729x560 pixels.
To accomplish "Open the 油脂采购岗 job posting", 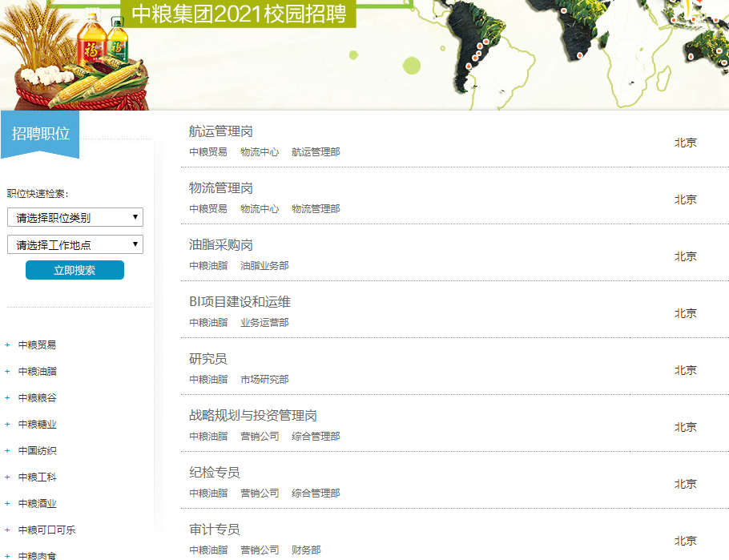I will tap(221, 245).
